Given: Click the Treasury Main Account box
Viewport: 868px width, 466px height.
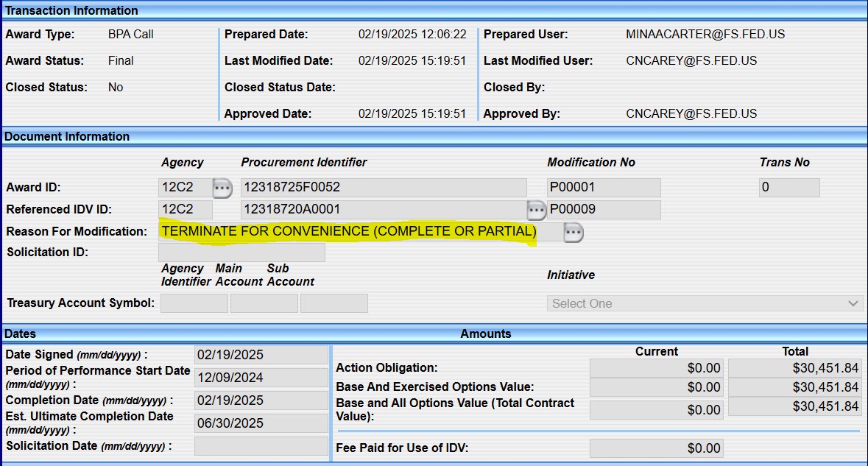Looking at the screenshot, I should tap(264, 303).
